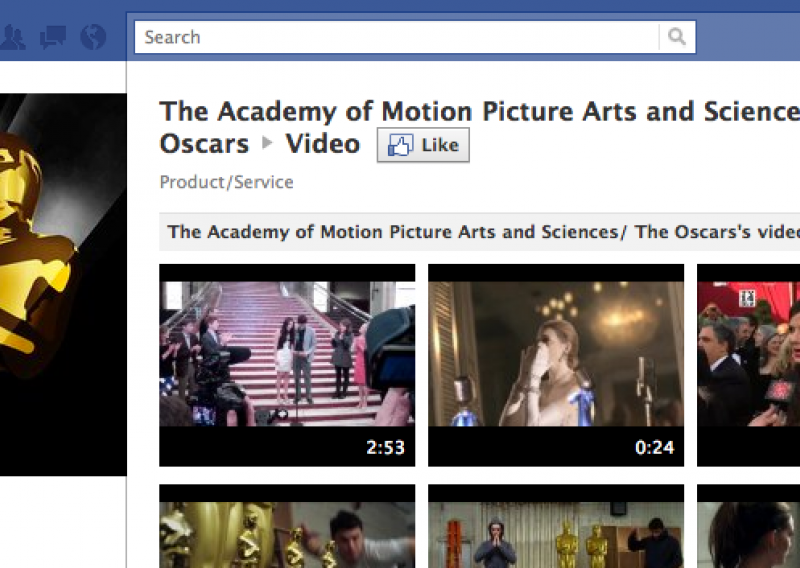Open the notifications globe icon
This screenshot has height=568, width=800.
(93, 37)
